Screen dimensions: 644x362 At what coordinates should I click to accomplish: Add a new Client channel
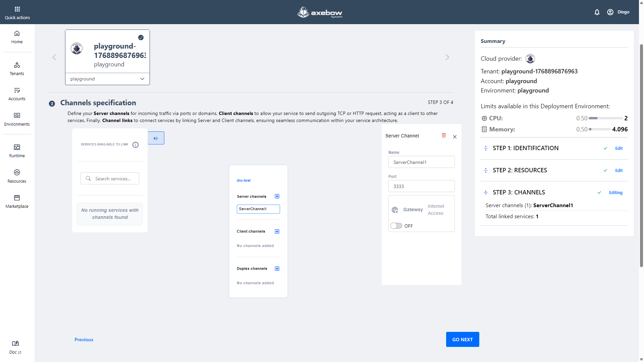click(x=277, y=232)
